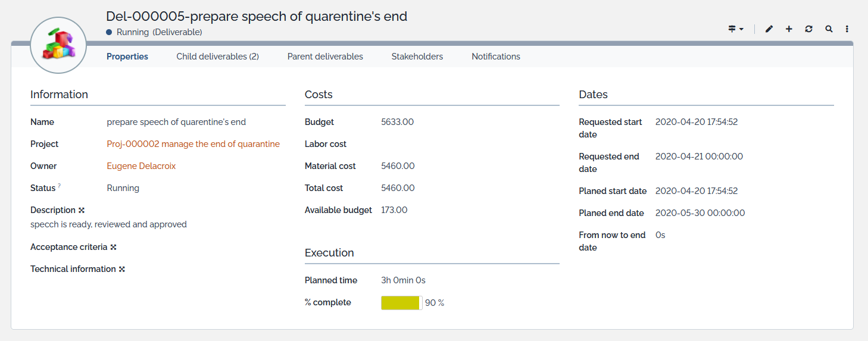868x341 pixels.
Task: Expand the Acceptance criteria field icon
Action: (x=113, y=247)
